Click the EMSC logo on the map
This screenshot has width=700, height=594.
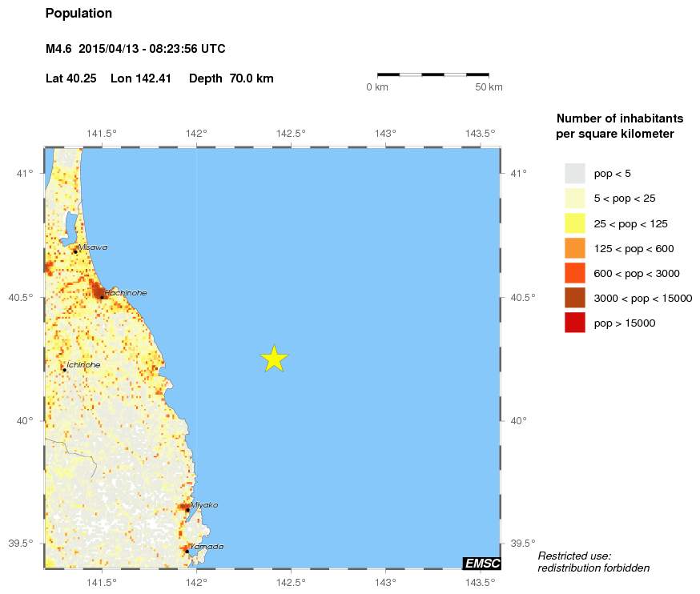(x=482, y=563)
